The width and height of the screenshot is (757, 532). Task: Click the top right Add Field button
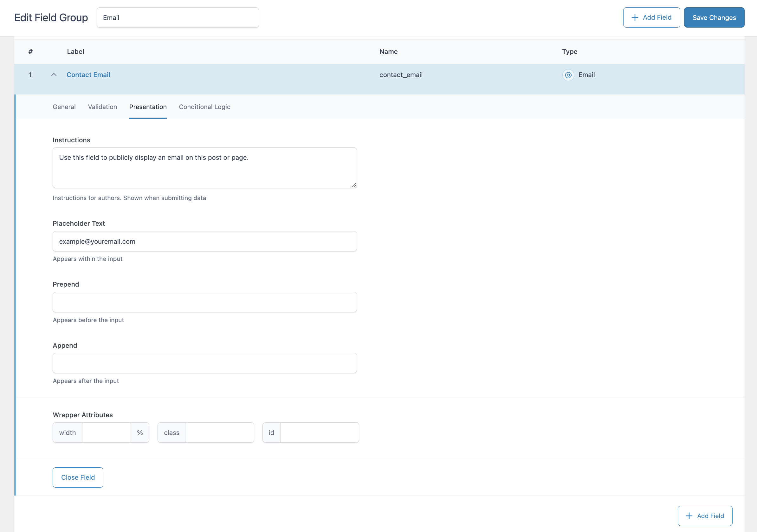651,17
